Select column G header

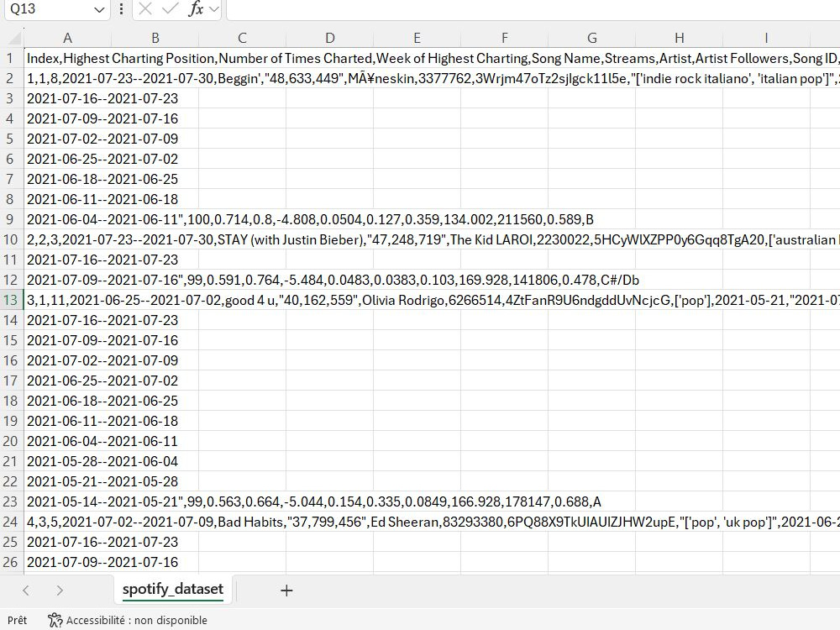click(x=591, y=38)
